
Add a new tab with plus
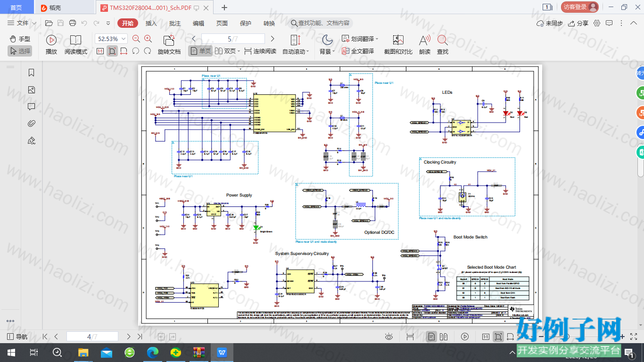224,8
